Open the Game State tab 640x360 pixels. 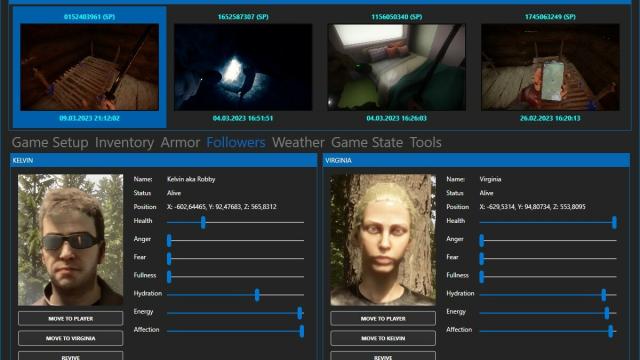(x=367, y=142)
